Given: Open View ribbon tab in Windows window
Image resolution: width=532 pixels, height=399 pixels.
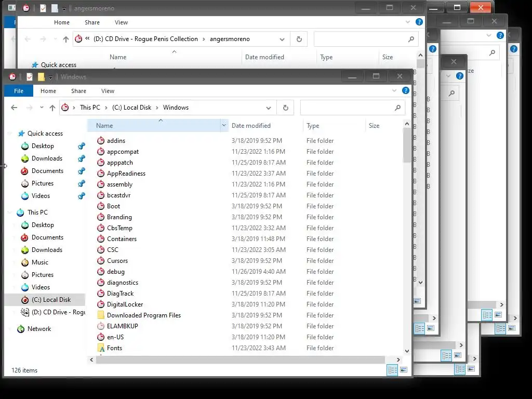Looking at the screenshot, I should coord(108,91).
